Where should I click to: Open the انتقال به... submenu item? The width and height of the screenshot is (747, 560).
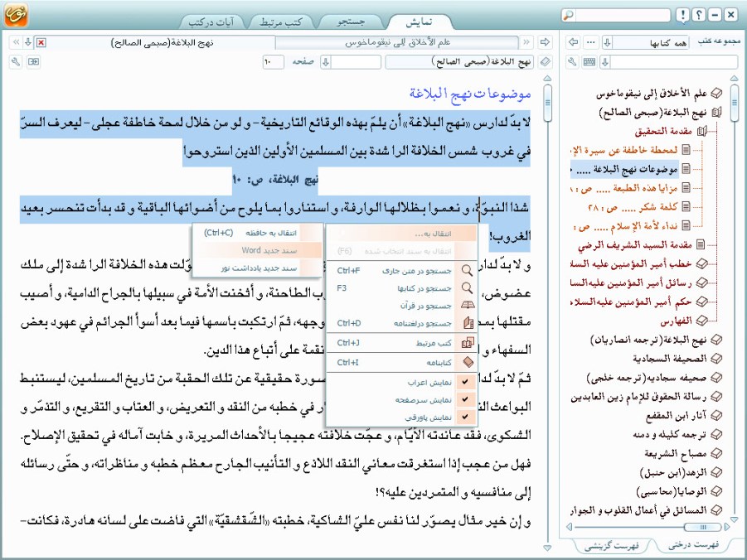pyautogui.click(x=402, y=234)
